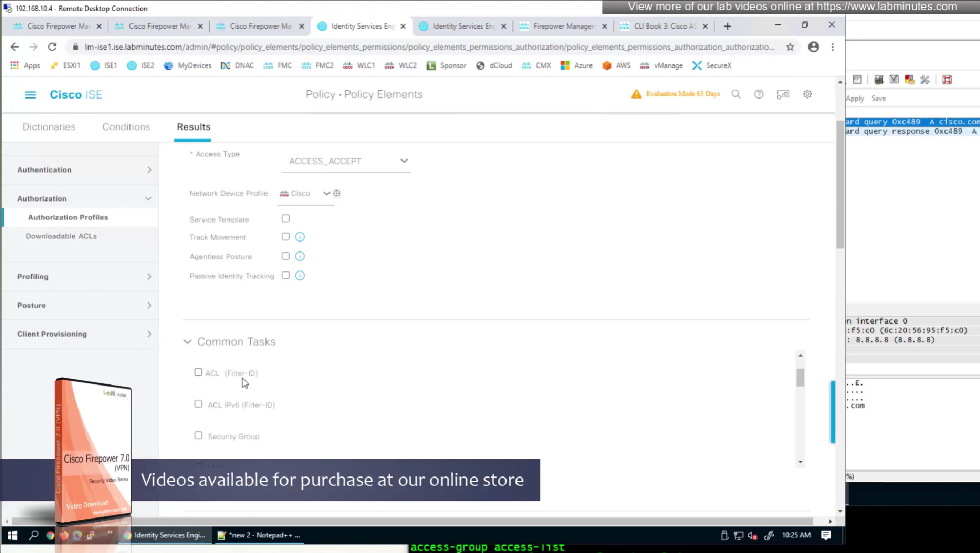Enable the ACL (Filter-ID) checkbox
The height and width of the screenshot is (553, 980).
[x=198, y=372]
